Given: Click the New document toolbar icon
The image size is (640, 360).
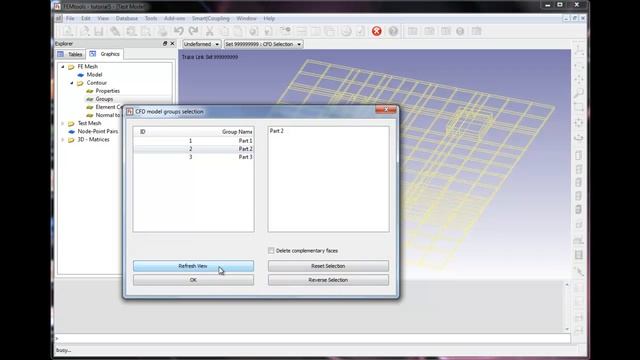Looking at the screenshot, I should coord(68,31).
